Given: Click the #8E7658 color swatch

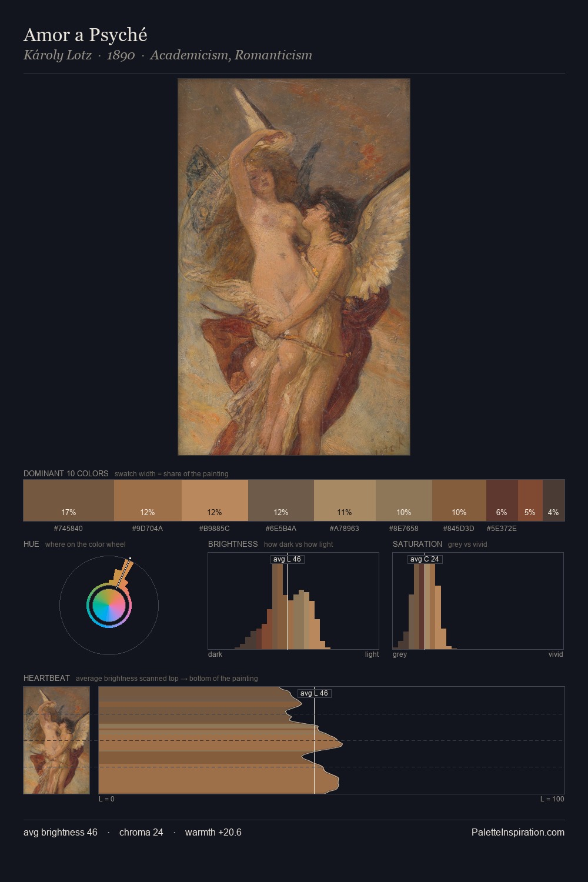Looking at the screenshot, I should (404, 500).
